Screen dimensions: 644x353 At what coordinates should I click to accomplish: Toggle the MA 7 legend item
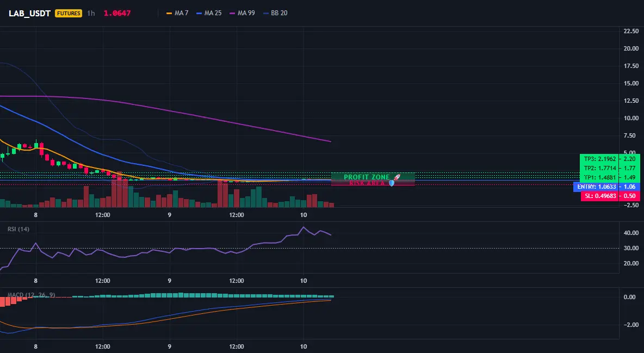[x=177, y=13]
